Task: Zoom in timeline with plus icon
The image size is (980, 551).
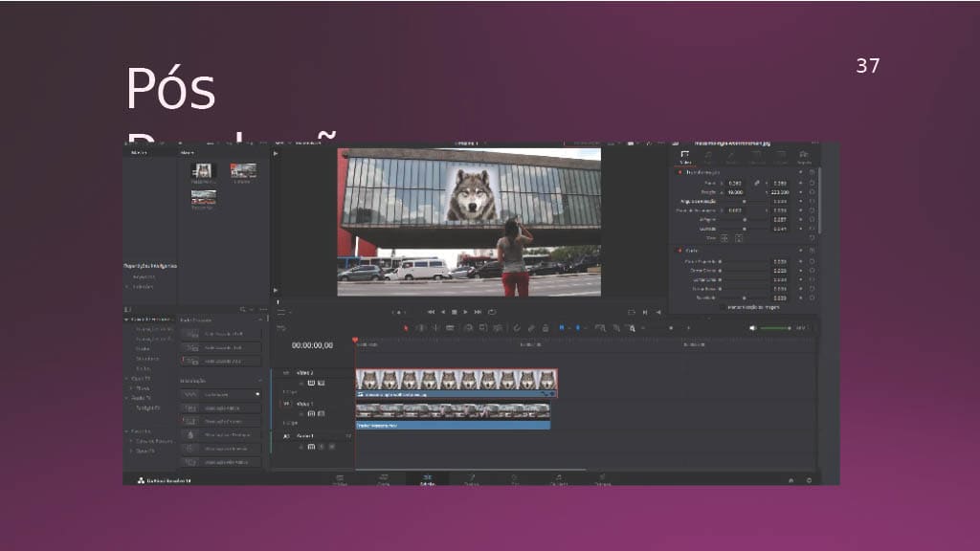Action: (x=689, y=328)
